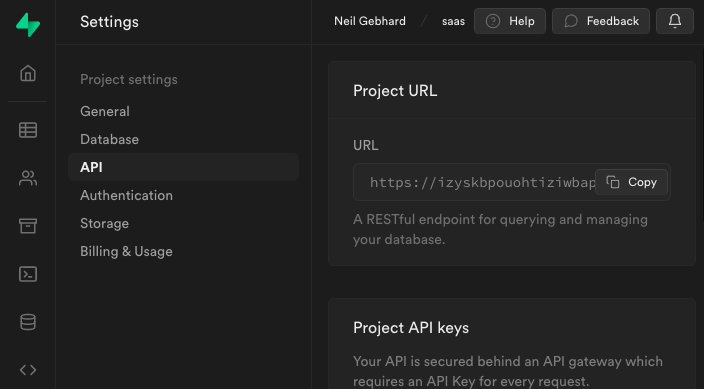Click the Project API keys heading
Image resolution: width=704 pixels, height=389 pixels.
[x=410, y=328]
